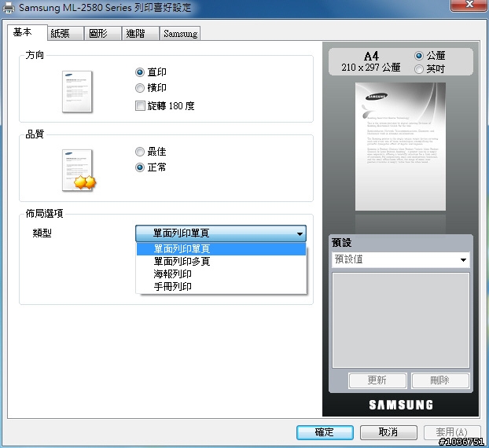Choose 英吋 inch units
This screenshot has height=448, width=489.
[x=419, y=68]
